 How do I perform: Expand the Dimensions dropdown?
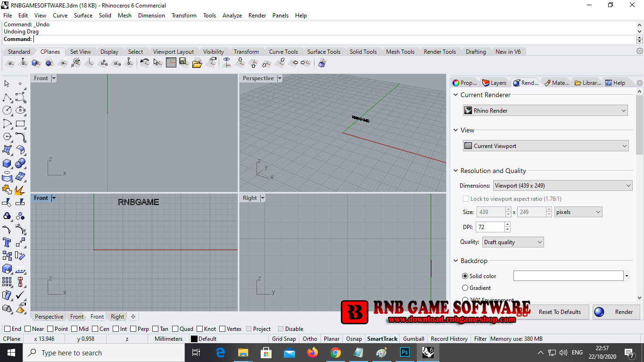coord(562,186)
